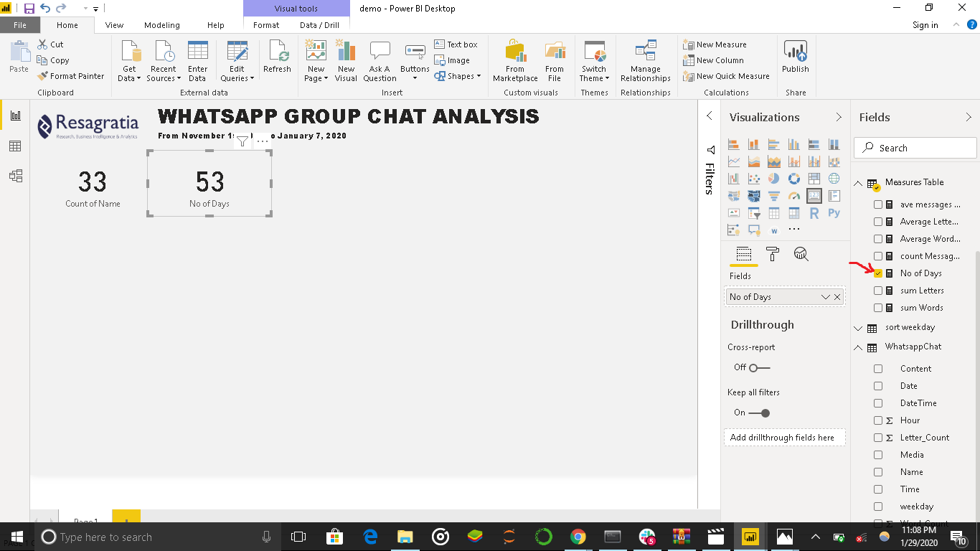Uncheck the No of Days measure

[878, 273]
